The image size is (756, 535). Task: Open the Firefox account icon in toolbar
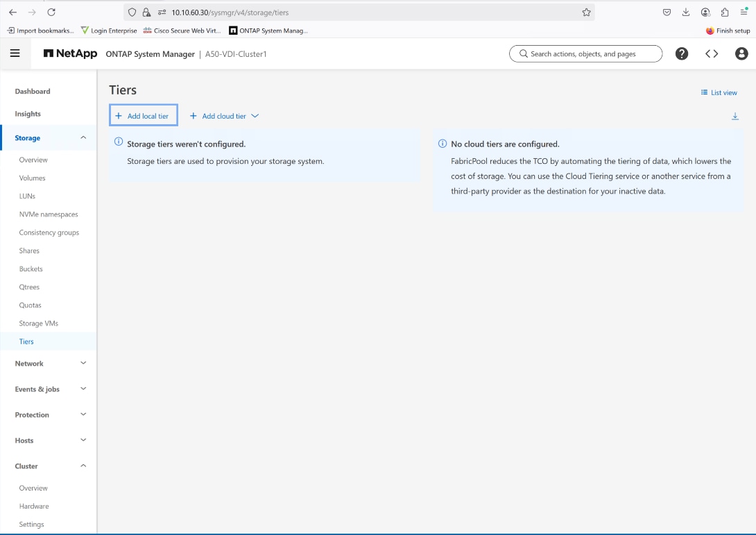point(705,12)
